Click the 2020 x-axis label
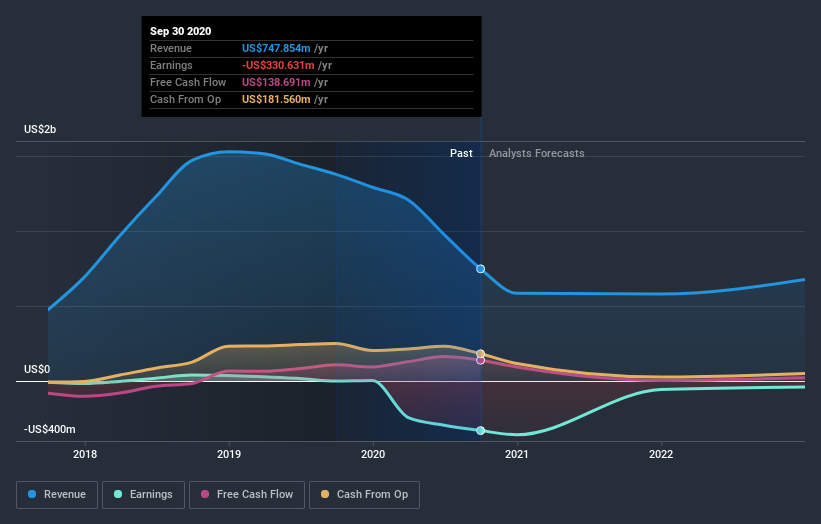This screenshot has width=821, height=524. pos(373,454)
